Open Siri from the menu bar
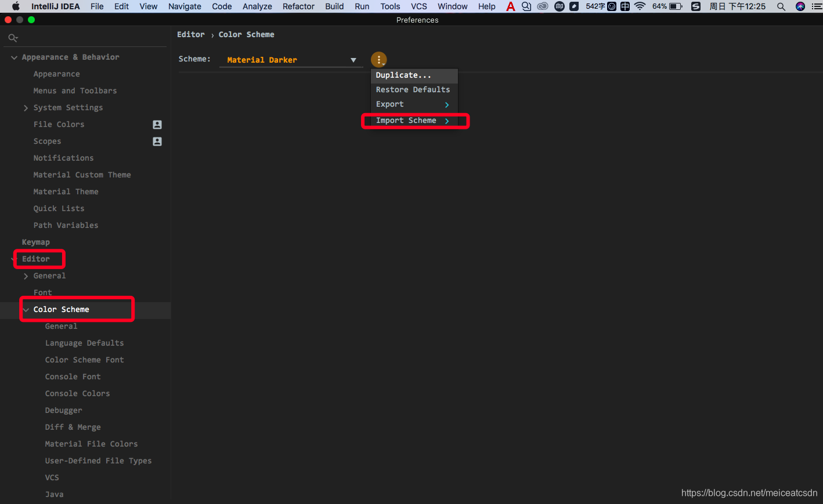The width and height of the screenshot is (823, 504). (x=800, y=6)
